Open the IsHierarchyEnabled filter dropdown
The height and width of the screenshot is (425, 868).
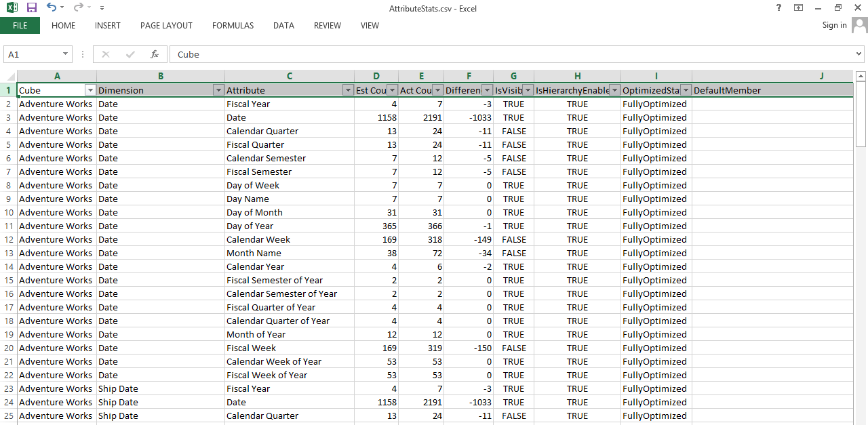click(x=614, y=90)
